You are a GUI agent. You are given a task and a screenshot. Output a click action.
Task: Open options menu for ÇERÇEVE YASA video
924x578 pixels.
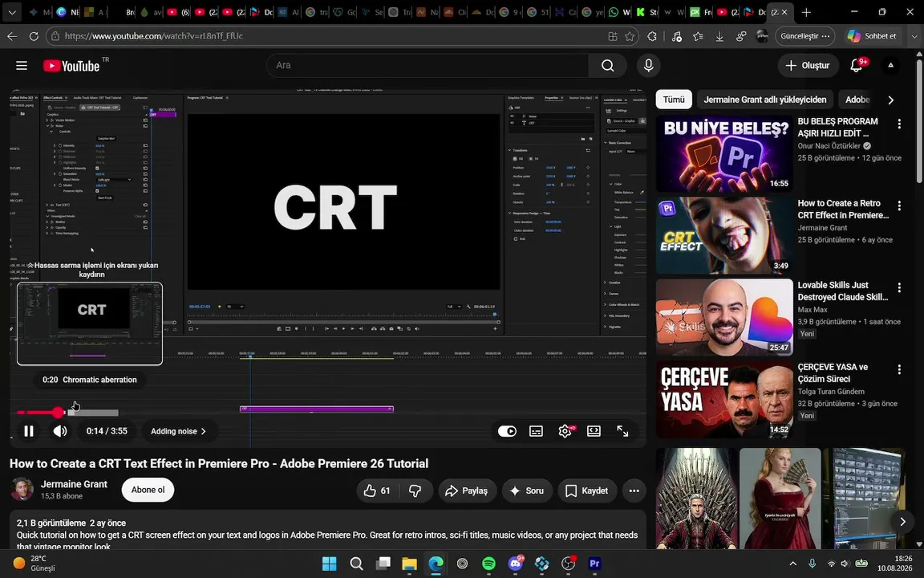[899, 370]
